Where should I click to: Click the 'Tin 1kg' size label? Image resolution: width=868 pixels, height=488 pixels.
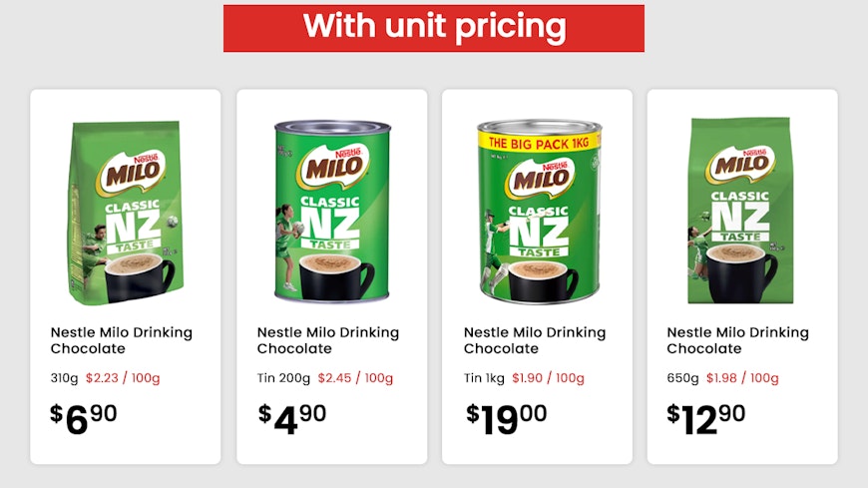click(x=484, y=378)
